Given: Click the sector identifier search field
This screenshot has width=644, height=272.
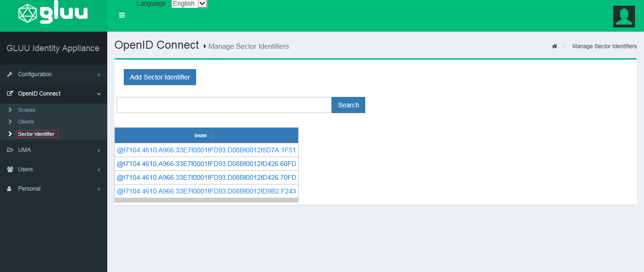Looking at the screenshot, I should pos(224,105).
